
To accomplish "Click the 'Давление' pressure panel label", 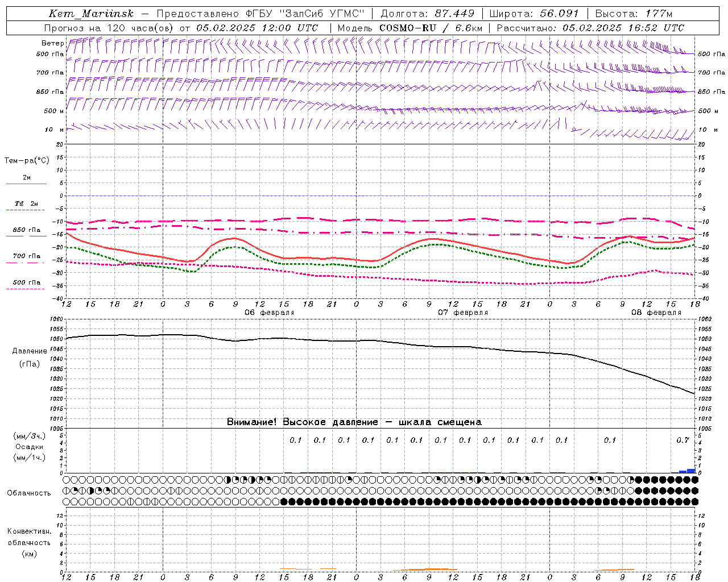I will pyautogui.click(x=30, y=351).
